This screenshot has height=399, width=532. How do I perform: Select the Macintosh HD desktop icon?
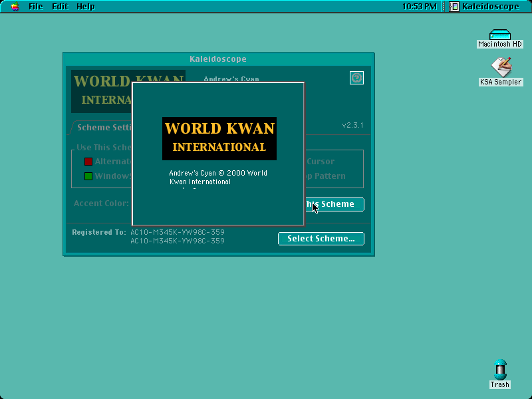click(x=500, y=39)
